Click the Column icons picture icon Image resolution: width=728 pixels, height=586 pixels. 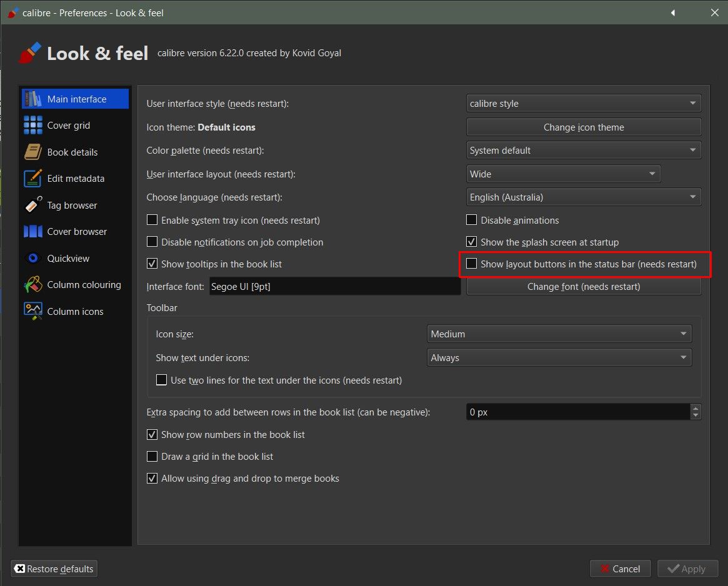32,311
